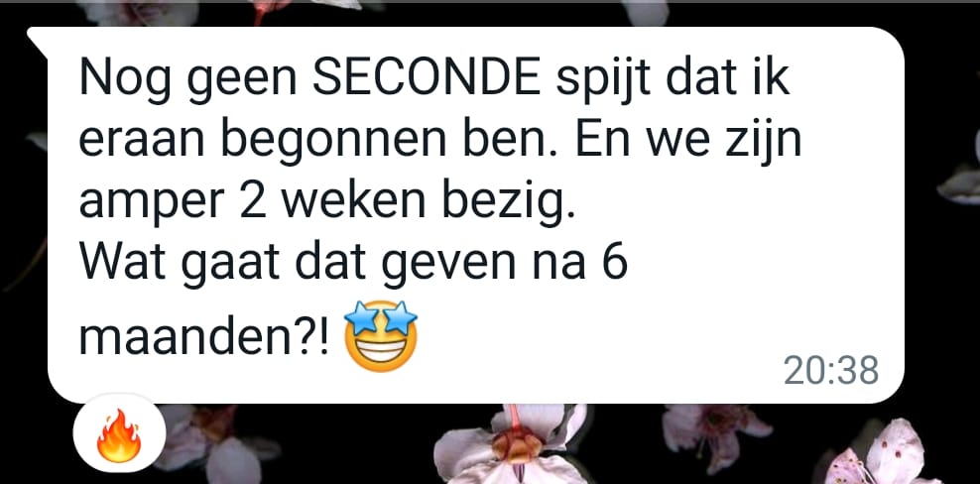This screenshot has height=484, width=980.
Task: Click the word "maanden?!" in the last line
Action: (203, 337)
